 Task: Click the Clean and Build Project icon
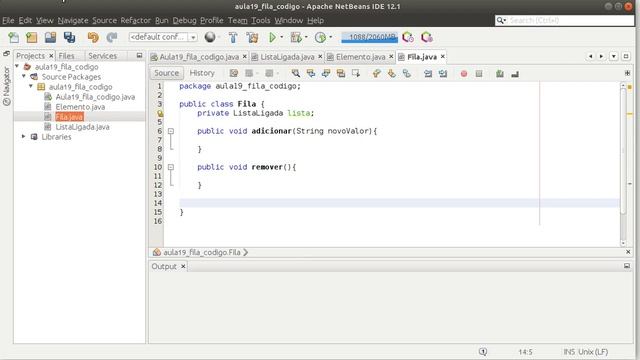tap(253, 38)
